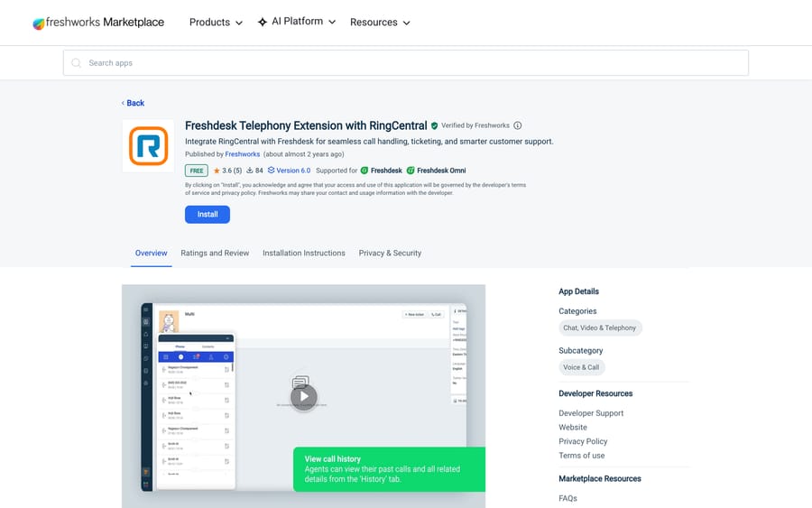Open the Terms of use link

coord(582,456)
